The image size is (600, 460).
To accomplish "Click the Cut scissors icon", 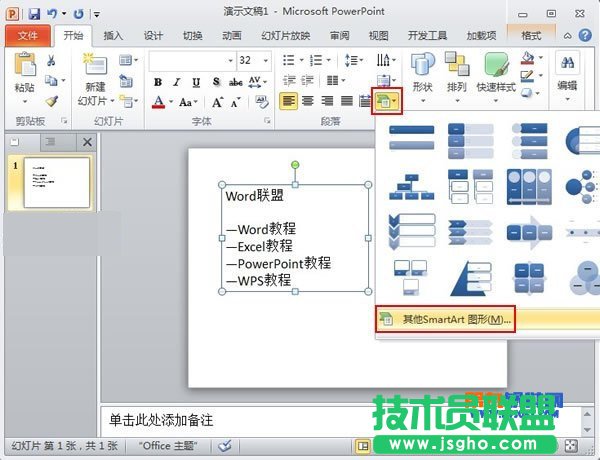I will 51,60.
